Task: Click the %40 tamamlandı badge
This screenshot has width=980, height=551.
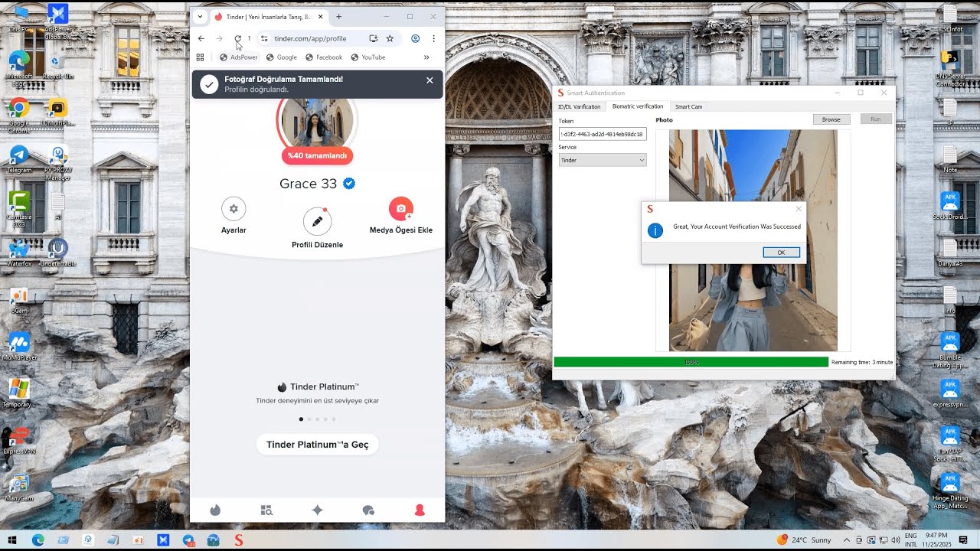Action: [x=317, y=155]
